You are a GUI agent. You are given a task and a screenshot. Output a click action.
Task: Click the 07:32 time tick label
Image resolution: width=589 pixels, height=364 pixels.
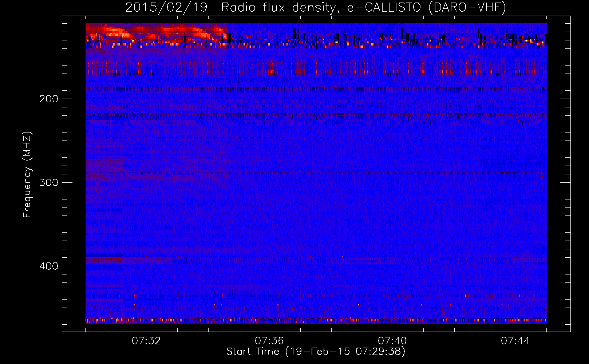tap(146, 341)
